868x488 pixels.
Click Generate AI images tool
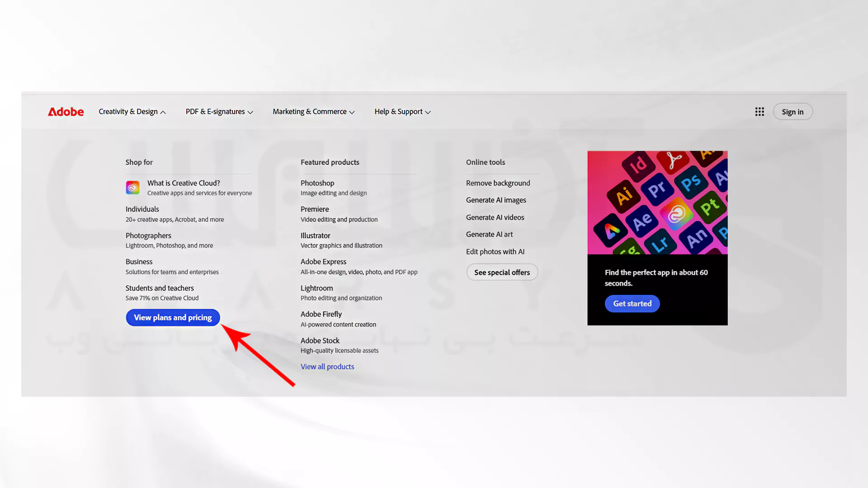pyautogui.click(x=496, y=200)
